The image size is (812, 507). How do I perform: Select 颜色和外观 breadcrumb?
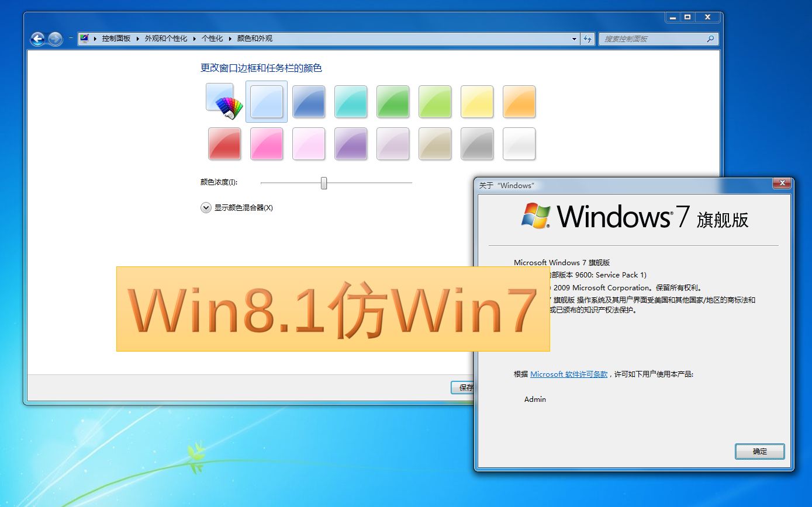pyautogui.click(x=254, y=39)
